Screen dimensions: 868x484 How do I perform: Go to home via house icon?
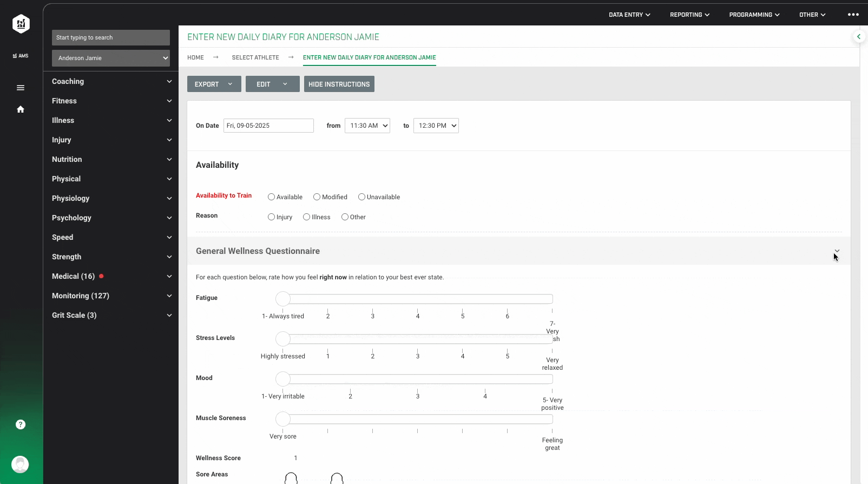(21, 109)
